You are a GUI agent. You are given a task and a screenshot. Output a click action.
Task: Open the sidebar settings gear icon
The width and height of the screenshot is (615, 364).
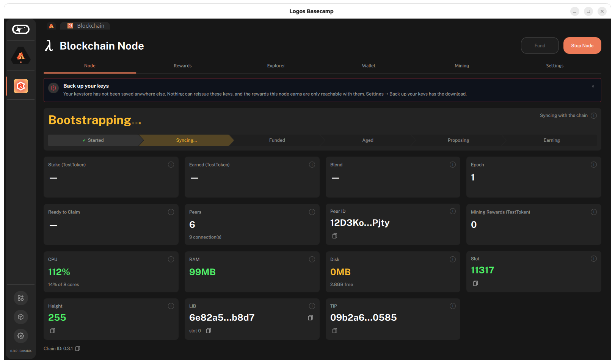click(21, 336)
